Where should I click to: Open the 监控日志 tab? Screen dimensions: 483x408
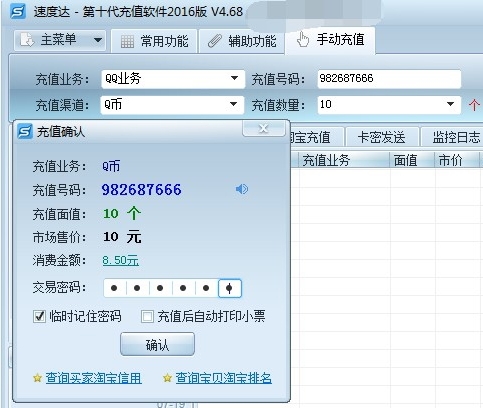453,137
